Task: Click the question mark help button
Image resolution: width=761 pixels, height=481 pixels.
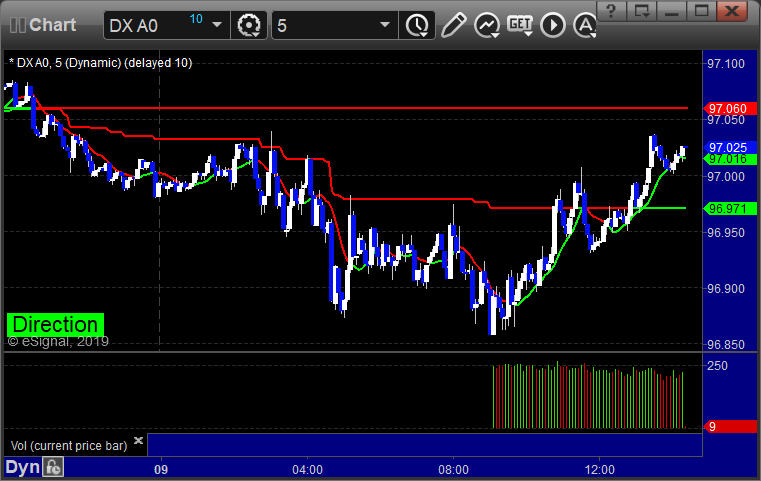Action: click(x=612, y=11)
